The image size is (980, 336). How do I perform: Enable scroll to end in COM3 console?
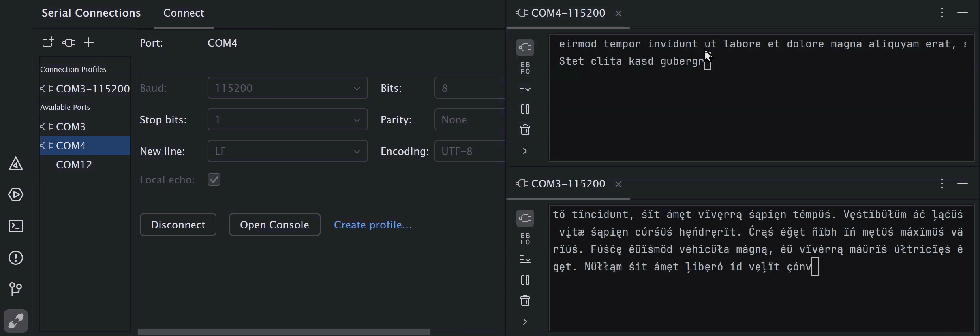coord(525,259)
